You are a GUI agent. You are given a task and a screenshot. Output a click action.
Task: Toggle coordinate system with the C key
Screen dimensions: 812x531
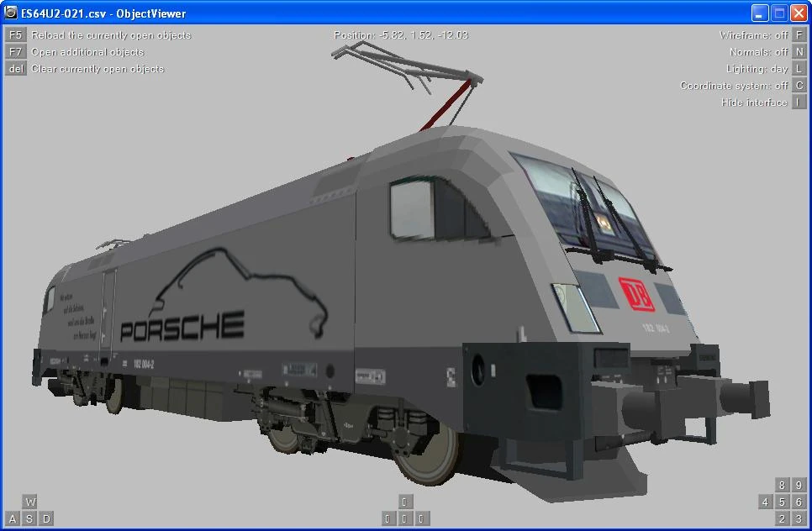pyautogui.click(x=799, y=86)
